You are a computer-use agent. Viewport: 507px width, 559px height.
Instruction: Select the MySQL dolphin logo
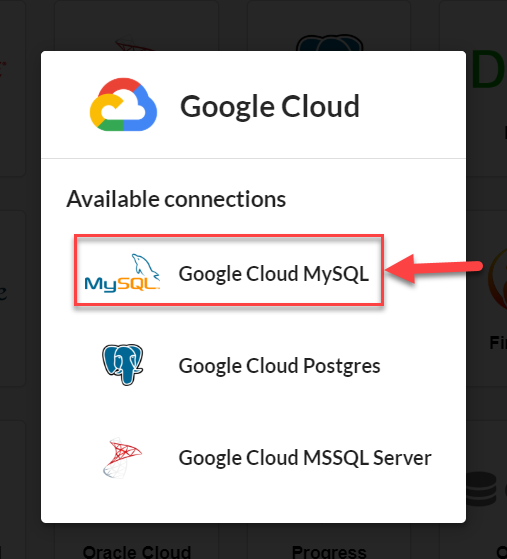122,273
